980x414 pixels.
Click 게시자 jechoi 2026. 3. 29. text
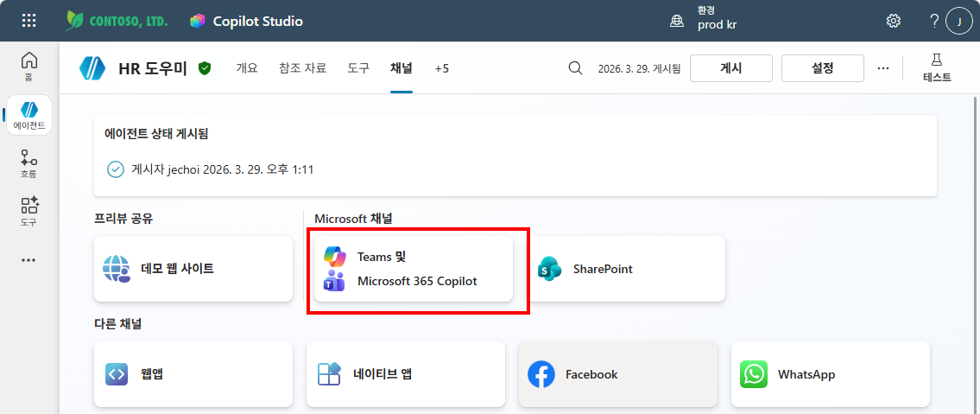[222, 169]
